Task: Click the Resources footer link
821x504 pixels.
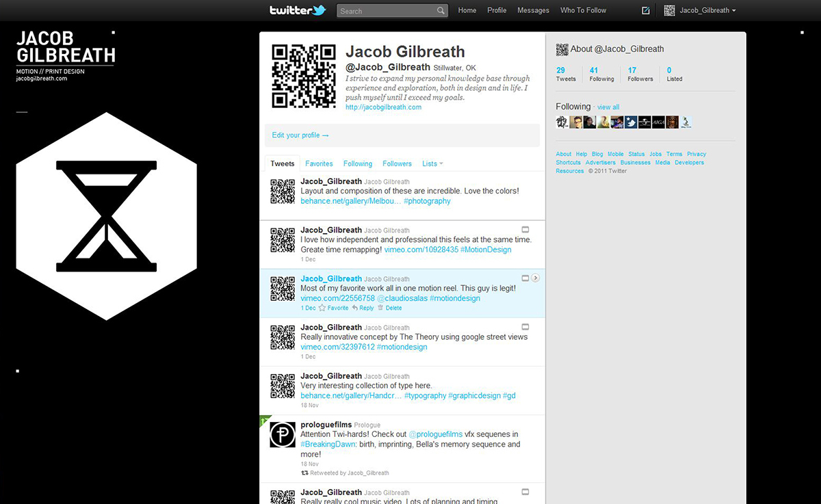Action: point(570,171)
